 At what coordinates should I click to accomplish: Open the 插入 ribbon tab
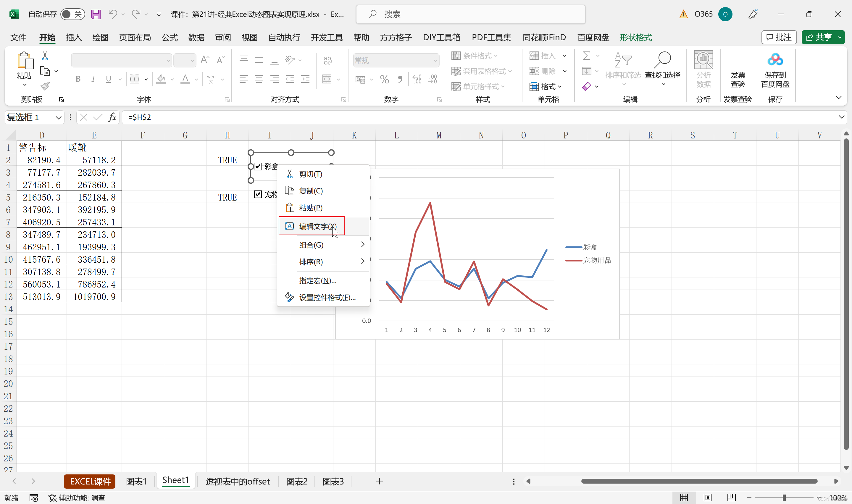pos(74,37)
